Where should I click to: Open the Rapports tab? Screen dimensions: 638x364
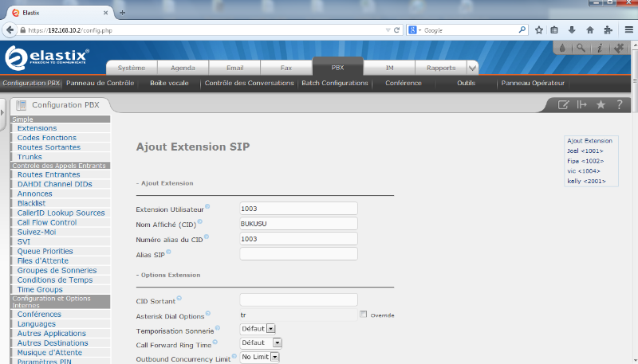(x=441, y=68)
